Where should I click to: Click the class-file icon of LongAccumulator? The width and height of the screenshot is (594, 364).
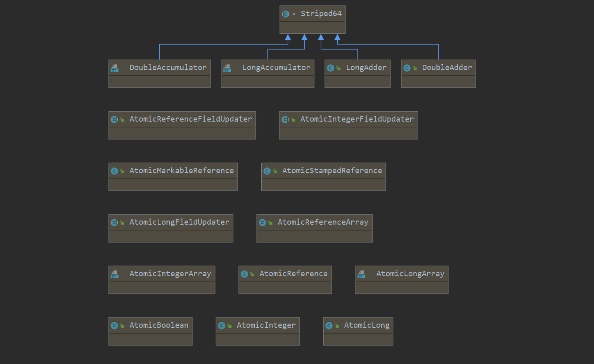pos(227,68)
